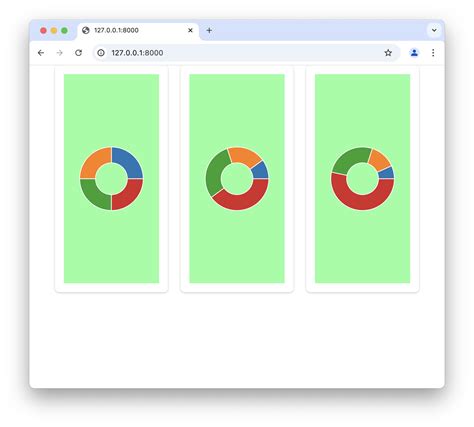Click the site information icon in address bar

pyautogui.click(x=101, y=53)
